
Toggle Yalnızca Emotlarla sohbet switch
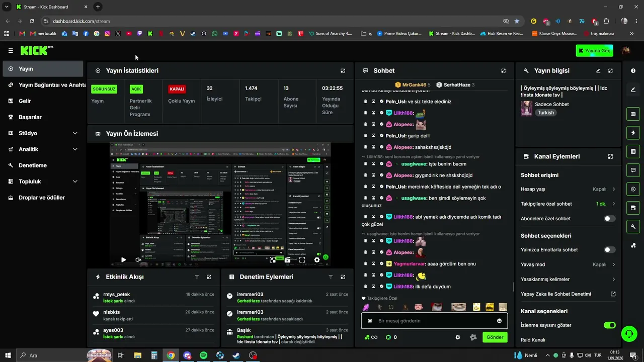[609, 250]
